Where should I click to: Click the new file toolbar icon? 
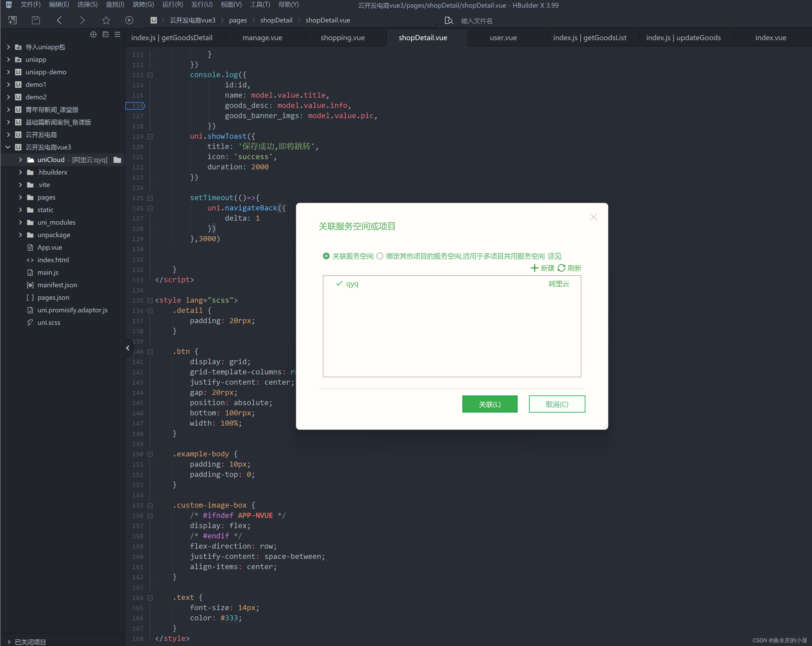pyautogui.click(x=13, y=20)
